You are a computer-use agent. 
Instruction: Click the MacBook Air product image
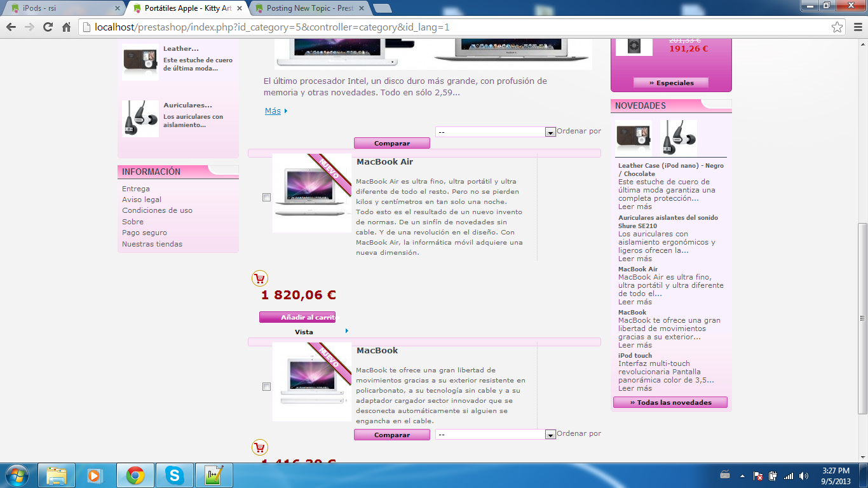pyautogui.click(x=312, y=193)
